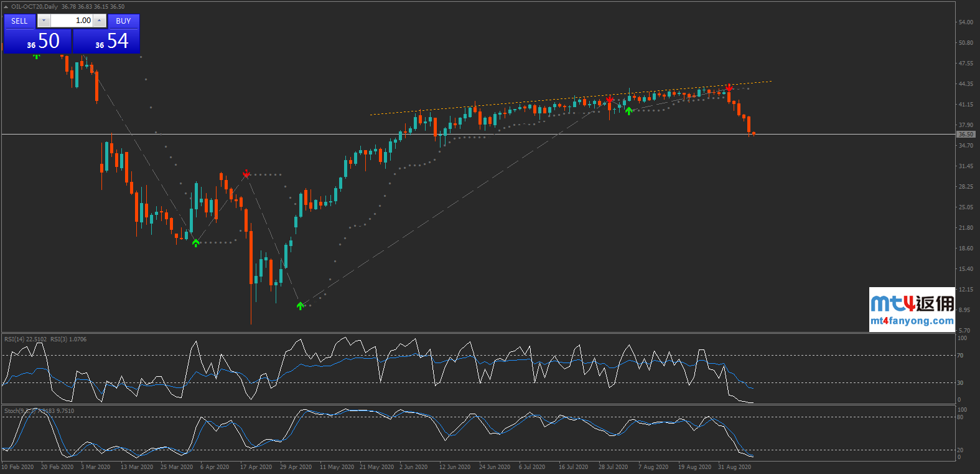
Task: Increase lot volume with up arrow
Action: (x=99, y=21)
